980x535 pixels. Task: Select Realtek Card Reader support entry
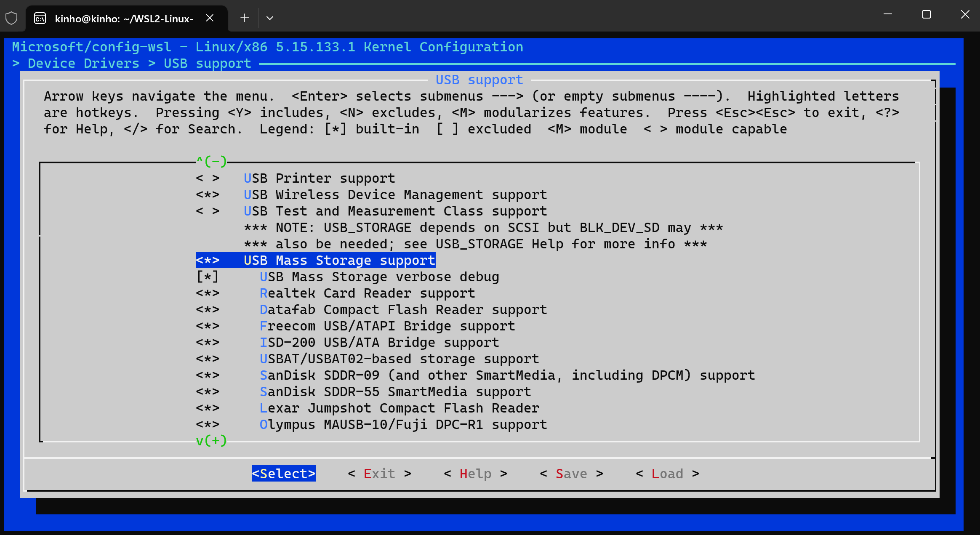(x=367, y=293)
